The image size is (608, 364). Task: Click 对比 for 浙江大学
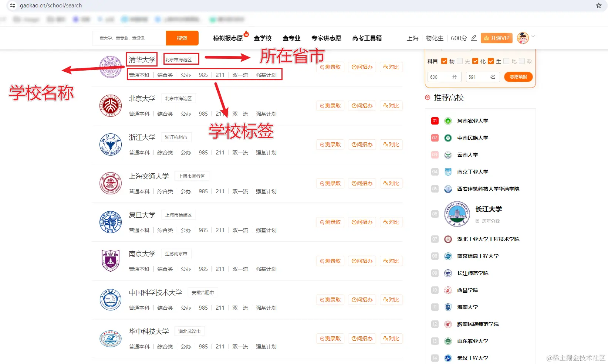pos(391,144)
